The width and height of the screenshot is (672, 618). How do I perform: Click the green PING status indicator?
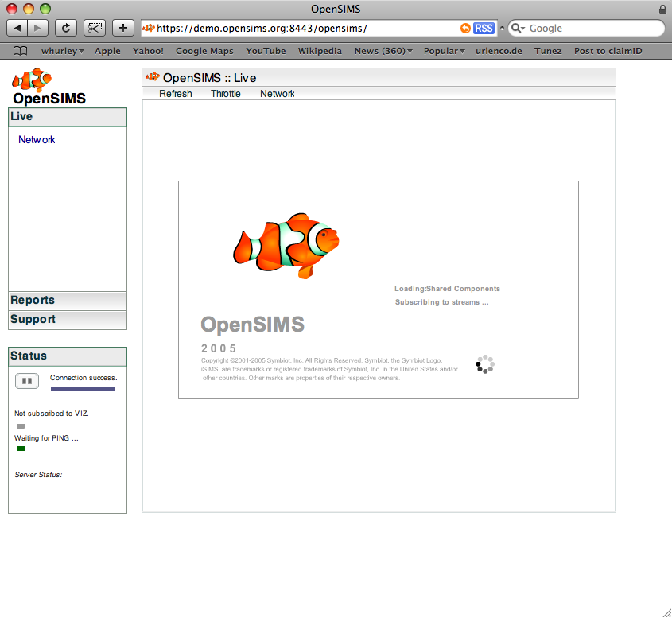(x=21, y=449)
